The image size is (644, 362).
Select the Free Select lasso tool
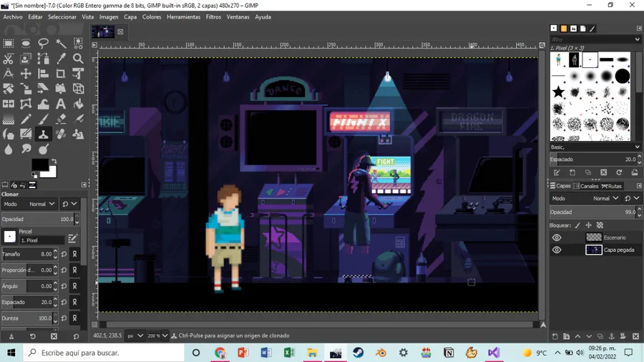(43, 44)
